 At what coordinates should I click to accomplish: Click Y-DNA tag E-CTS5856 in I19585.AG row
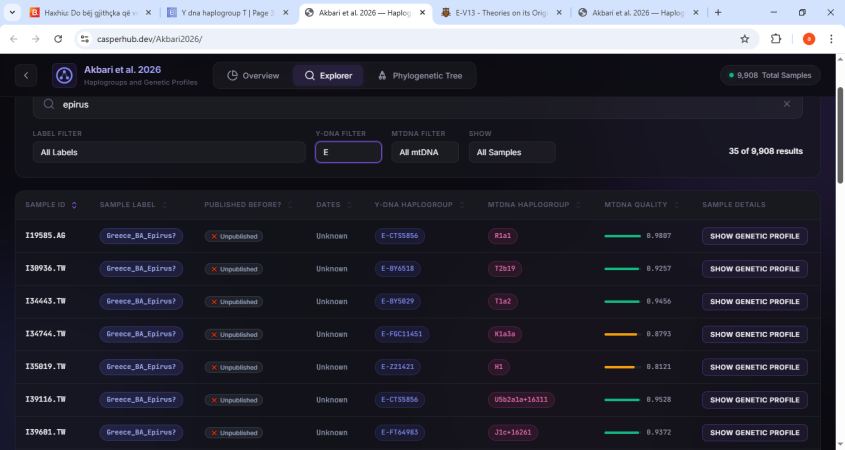(x=399, y=236)
